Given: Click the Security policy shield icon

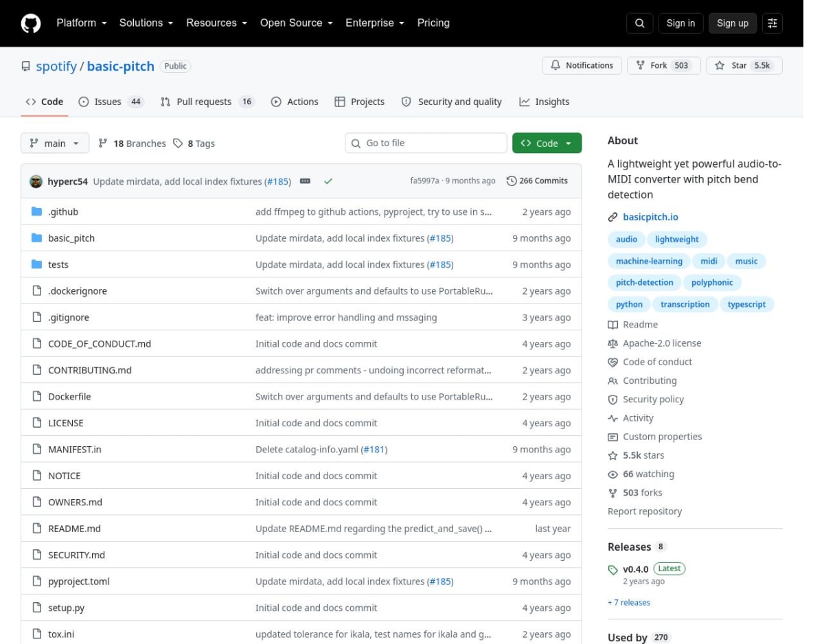Looking at the screenshot, I should point(613,400).
